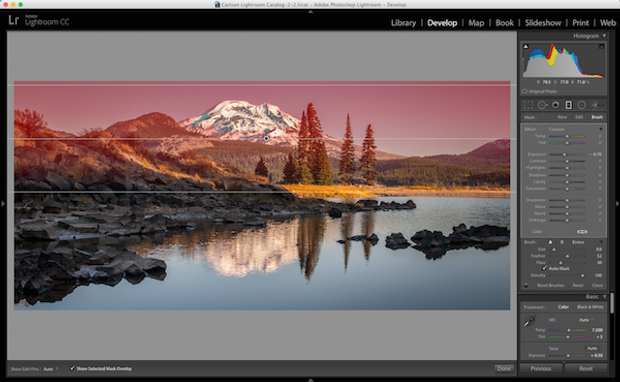Click the Lr Lightroom CC identity plate
Screen dimensions: 620x382
[x=39, y=20]
